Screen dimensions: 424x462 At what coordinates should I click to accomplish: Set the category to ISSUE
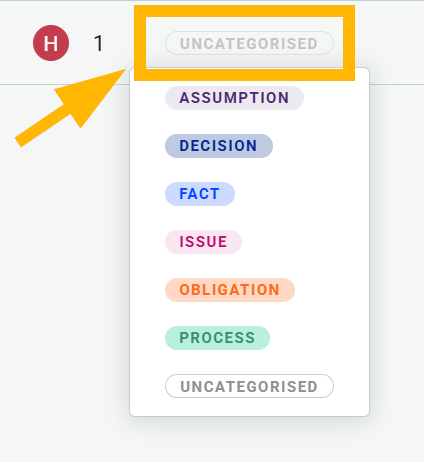[203, 242]
